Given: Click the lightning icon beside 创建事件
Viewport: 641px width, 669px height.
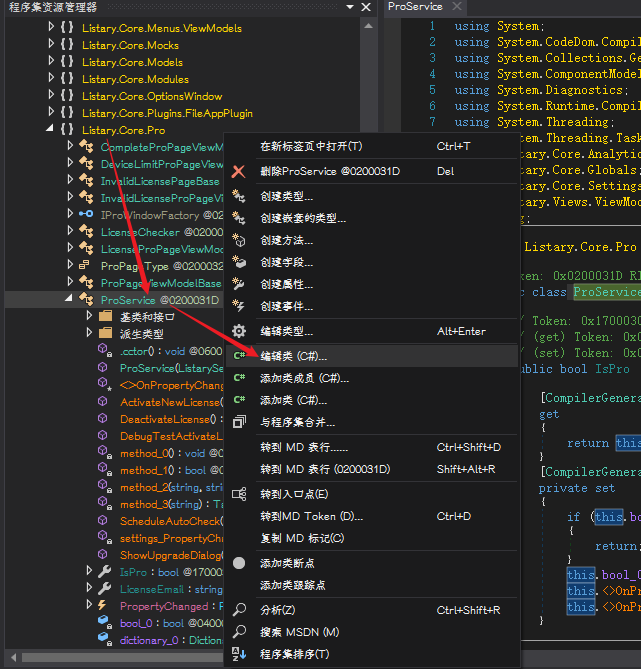Looking at the screenshot, I should [x=239, y=306].
